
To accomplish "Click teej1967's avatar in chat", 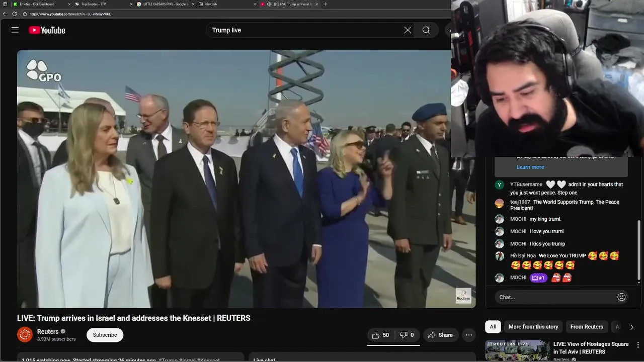I will coord(499,203).
